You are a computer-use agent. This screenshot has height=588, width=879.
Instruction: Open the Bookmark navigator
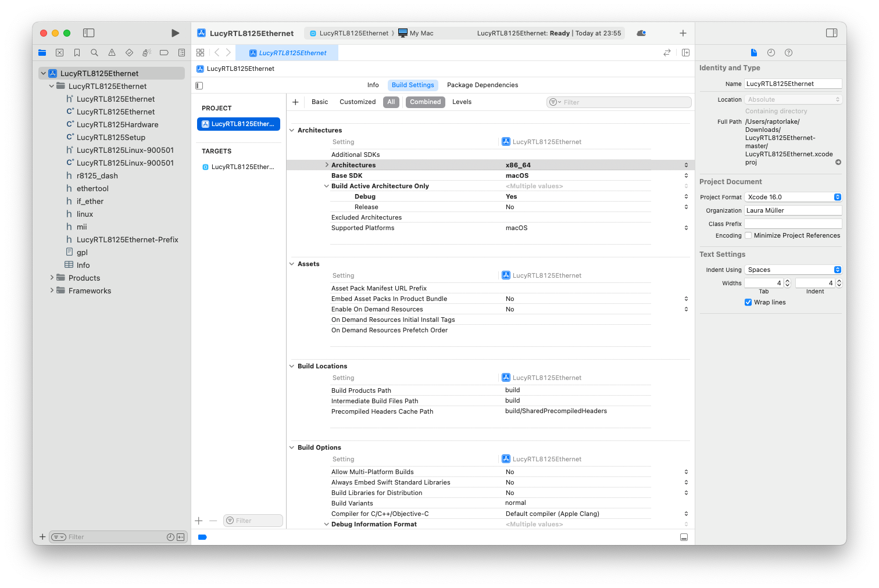77,53
